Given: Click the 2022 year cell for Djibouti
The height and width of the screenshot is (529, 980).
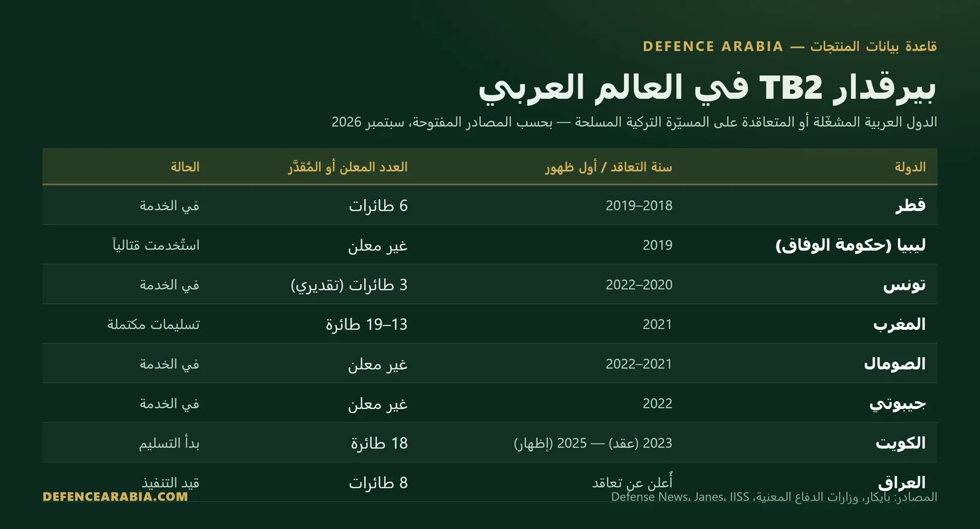Looking at the screenshot, I should point(657,403).
